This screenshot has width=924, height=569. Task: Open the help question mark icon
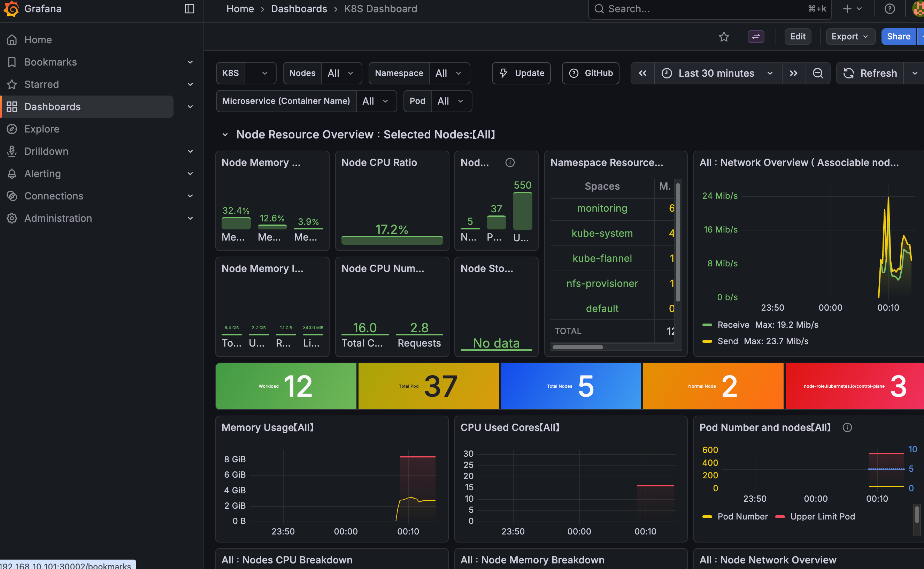tap(890, 9)
